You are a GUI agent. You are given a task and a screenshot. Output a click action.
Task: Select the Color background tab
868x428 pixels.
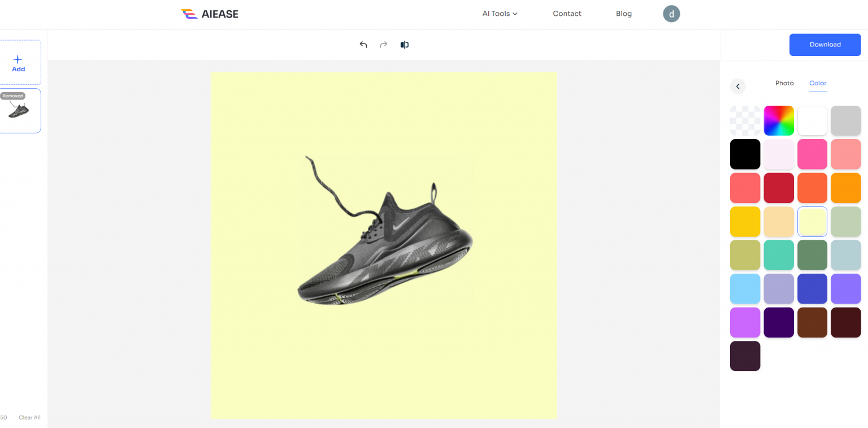818,83
